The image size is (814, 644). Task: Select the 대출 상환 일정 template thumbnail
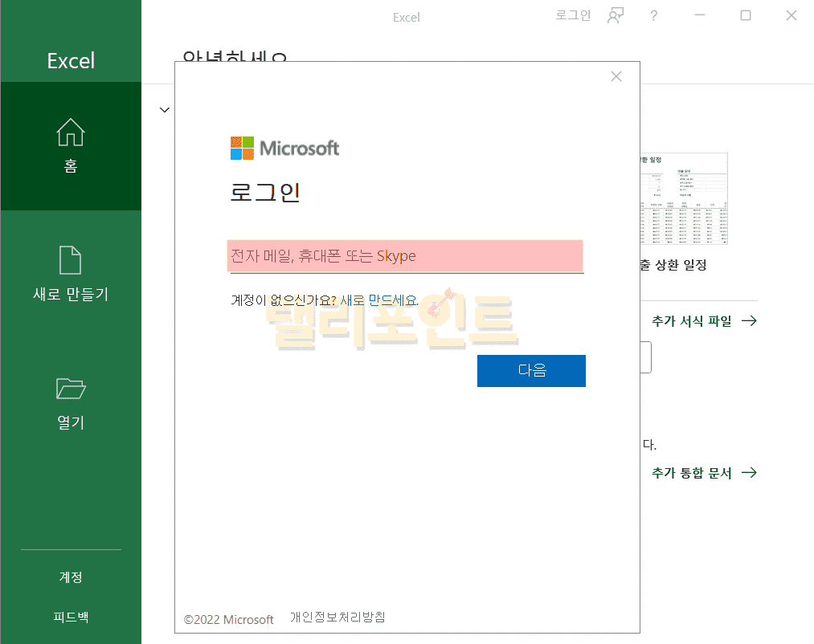(685, 199)
